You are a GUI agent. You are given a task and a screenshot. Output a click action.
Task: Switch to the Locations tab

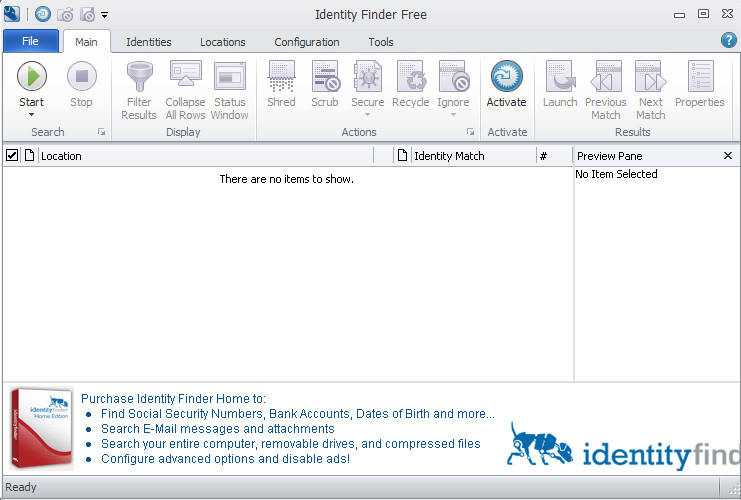(x=223, y=42)
